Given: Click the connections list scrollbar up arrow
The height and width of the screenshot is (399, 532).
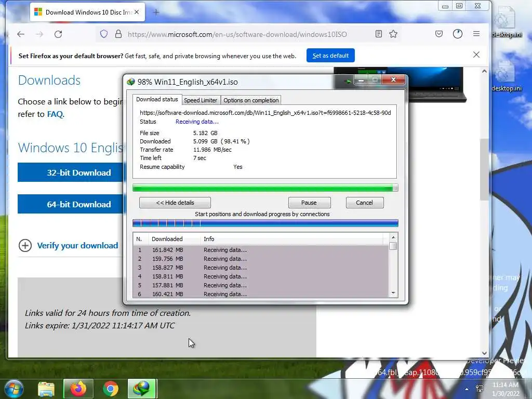Looking at the screenshot, I should click(x=393, y=237).
